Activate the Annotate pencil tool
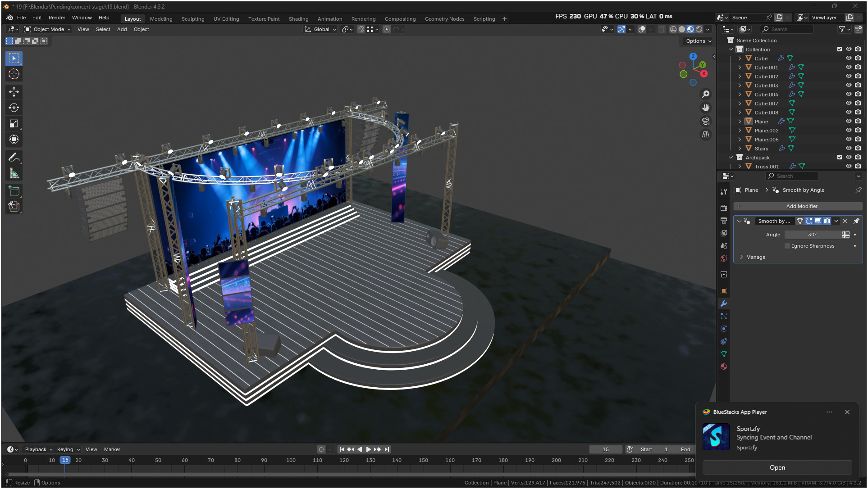 14,158
